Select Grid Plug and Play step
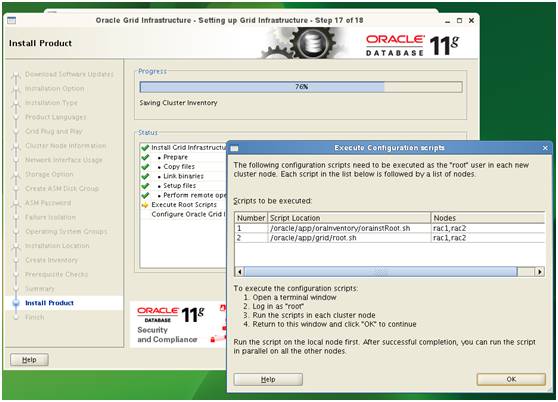 (x=53, y=131)
